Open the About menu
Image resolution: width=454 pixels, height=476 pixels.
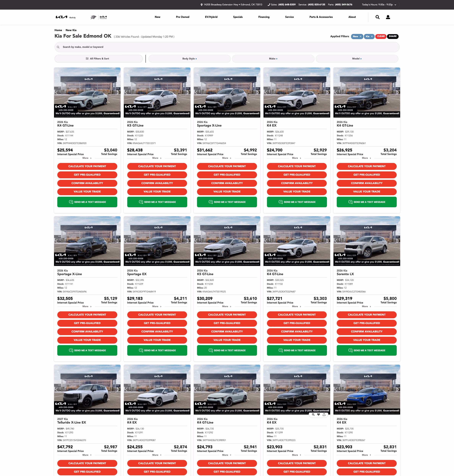pos(352,17)
